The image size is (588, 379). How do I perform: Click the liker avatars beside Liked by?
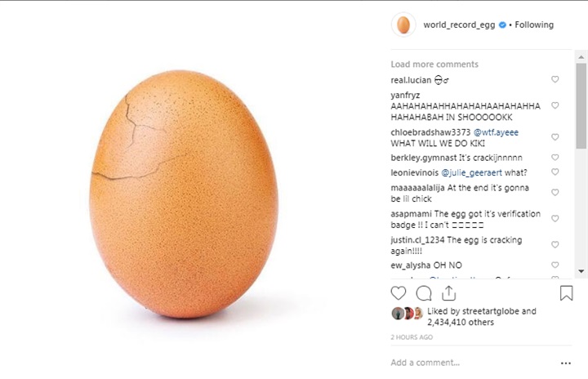[x=408, y=314]
